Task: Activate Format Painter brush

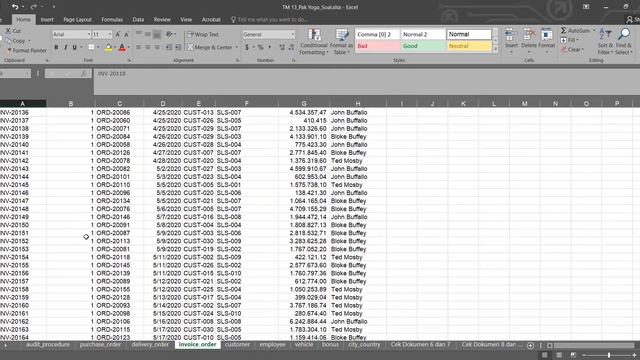Action: click(x=26, y=51)
